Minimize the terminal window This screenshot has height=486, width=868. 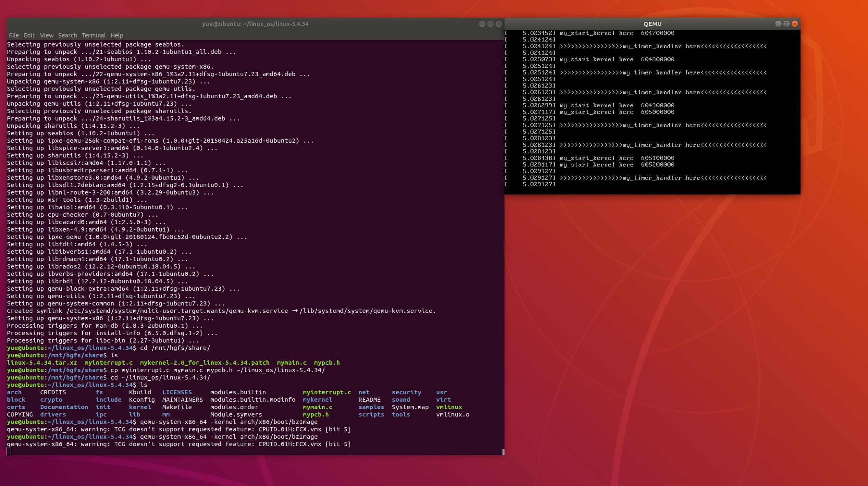tap(482, 24)
